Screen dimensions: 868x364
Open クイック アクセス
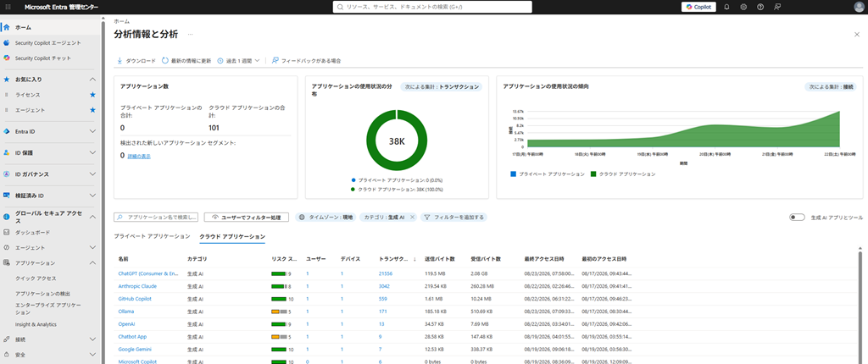(x=36, y=279)
